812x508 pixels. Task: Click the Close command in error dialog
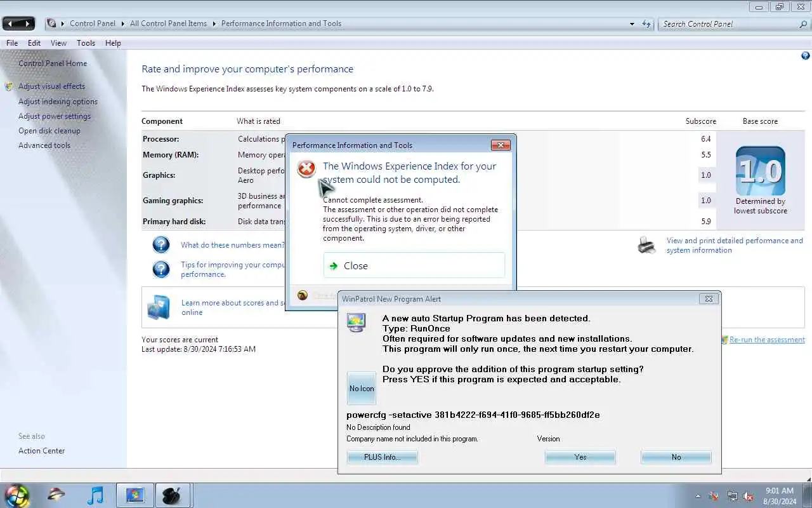414,265
